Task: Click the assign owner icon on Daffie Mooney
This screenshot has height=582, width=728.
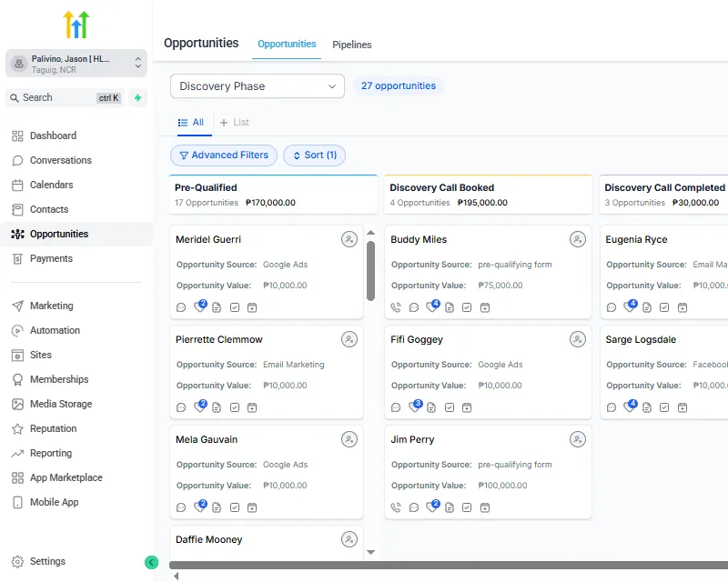Action: [x=349, y=539]
